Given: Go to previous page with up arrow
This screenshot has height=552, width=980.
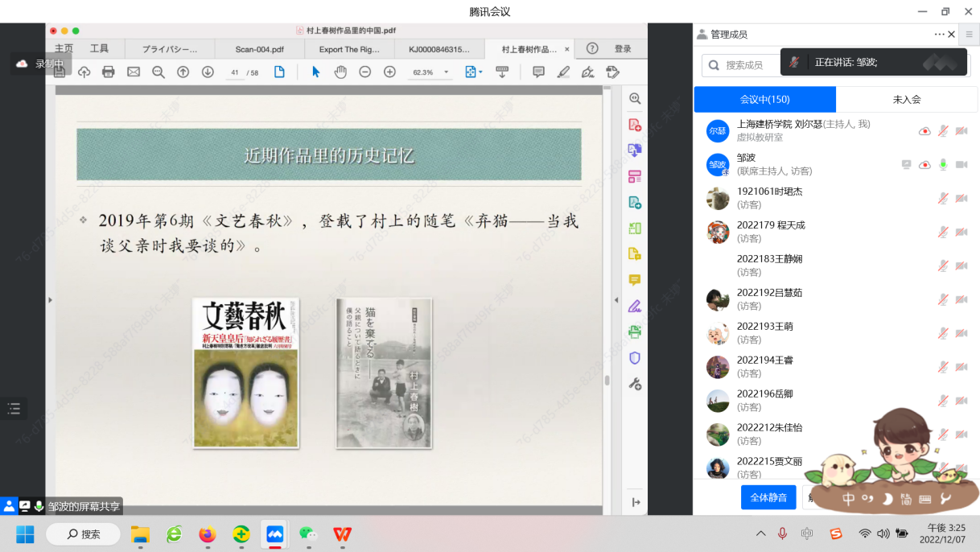Looking at the screenshot, I should 183,72.
